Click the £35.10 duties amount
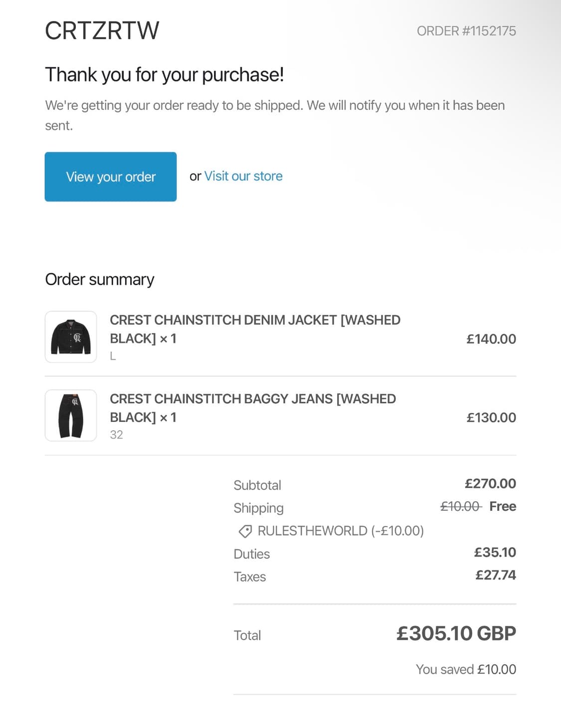Viewport: 561px width, 728px height. point(495,552)
